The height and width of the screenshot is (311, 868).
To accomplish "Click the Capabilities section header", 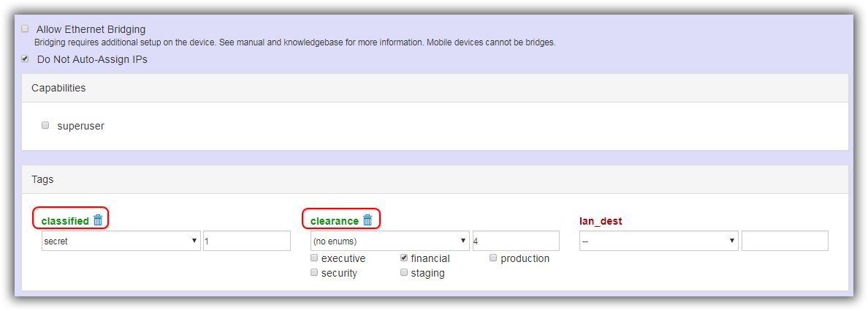I will 58,88.
